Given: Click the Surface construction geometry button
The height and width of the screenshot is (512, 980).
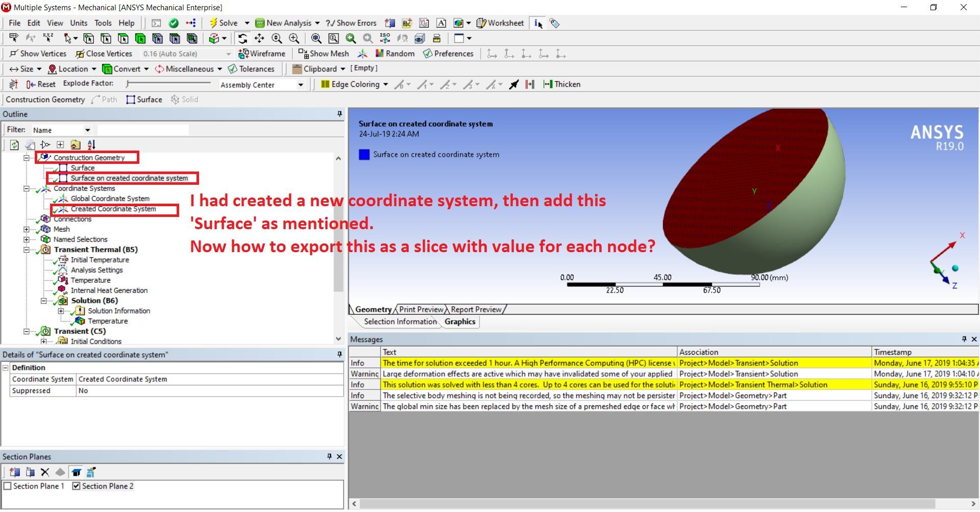Looking at the screenshot, I should tap(144, 100).
